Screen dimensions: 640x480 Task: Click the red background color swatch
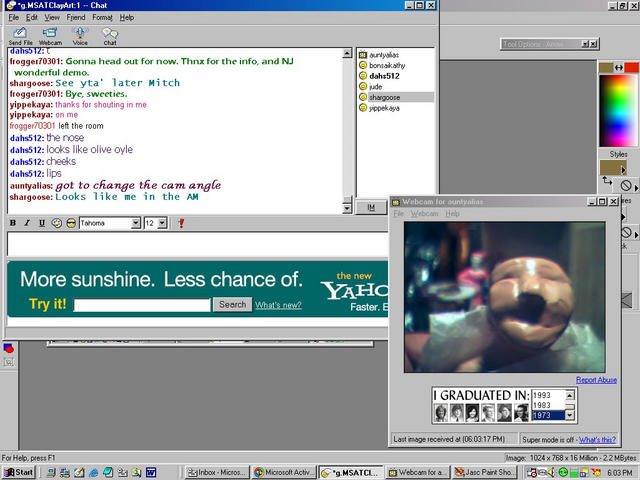click(x=631, y=68)
